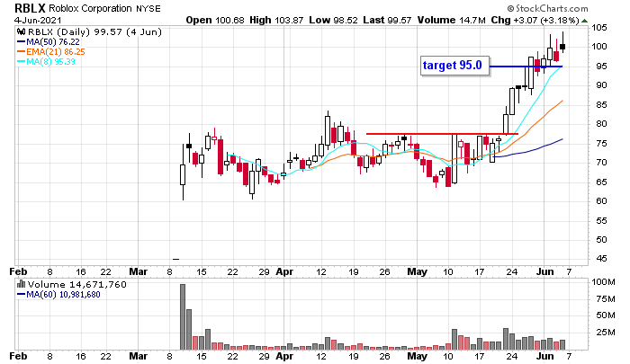Click the RBLX ticker symbol title

30,8
